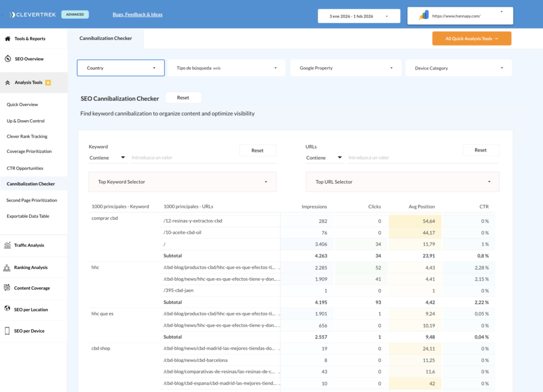This screenshot has height=392, width=543.
Task: Expand the Top Keyword Selector dropdown
Action: click(182, 182)
